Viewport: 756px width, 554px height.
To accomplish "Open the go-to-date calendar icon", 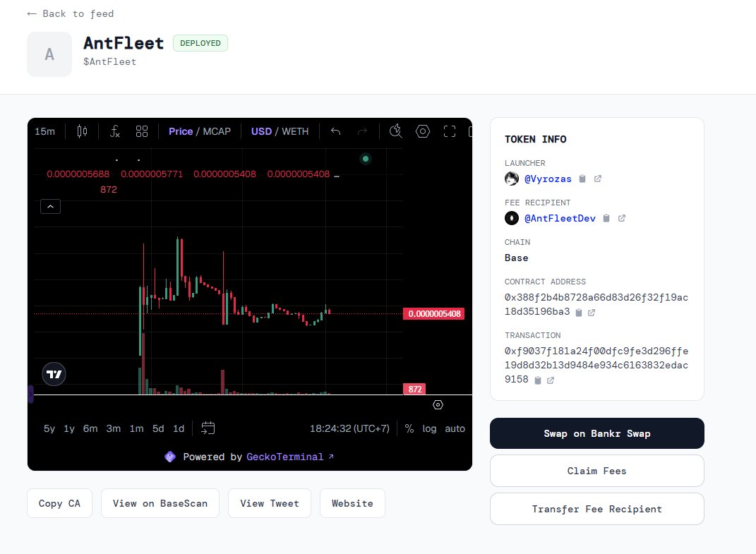I will [208, 428].
